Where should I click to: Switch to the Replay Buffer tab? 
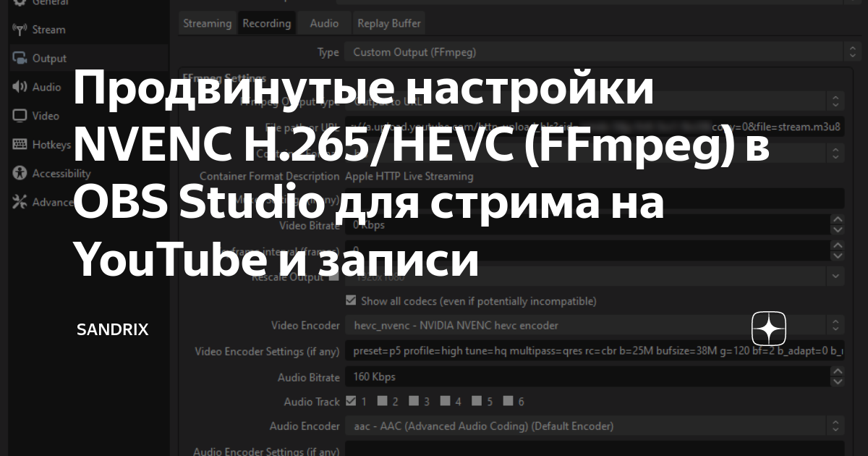(x=388, y=22)
